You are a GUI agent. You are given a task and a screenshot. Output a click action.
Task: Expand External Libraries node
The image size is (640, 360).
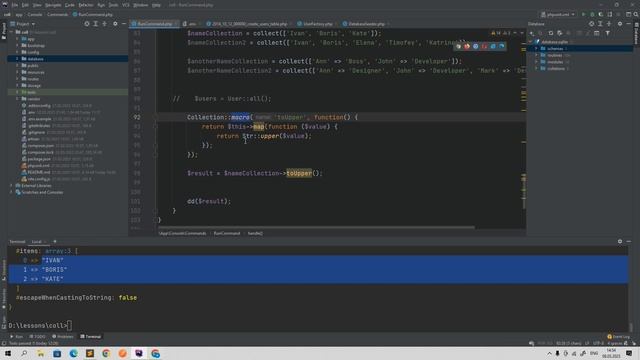(11, 185)
